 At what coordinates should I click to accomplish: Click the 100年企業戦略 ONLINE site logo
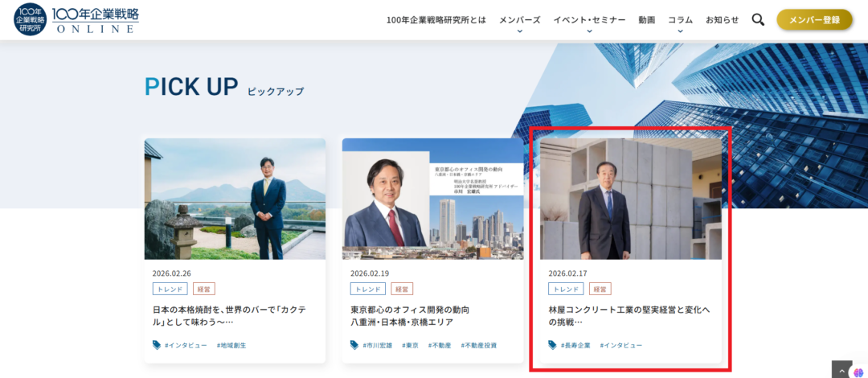click(x=76, y=19)
